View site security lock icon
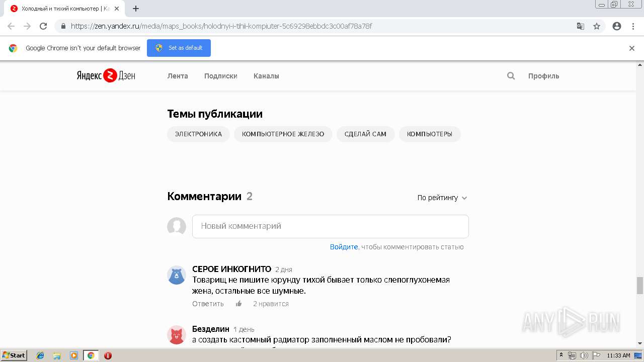This screenshot has height=362, width=644. 63,26
